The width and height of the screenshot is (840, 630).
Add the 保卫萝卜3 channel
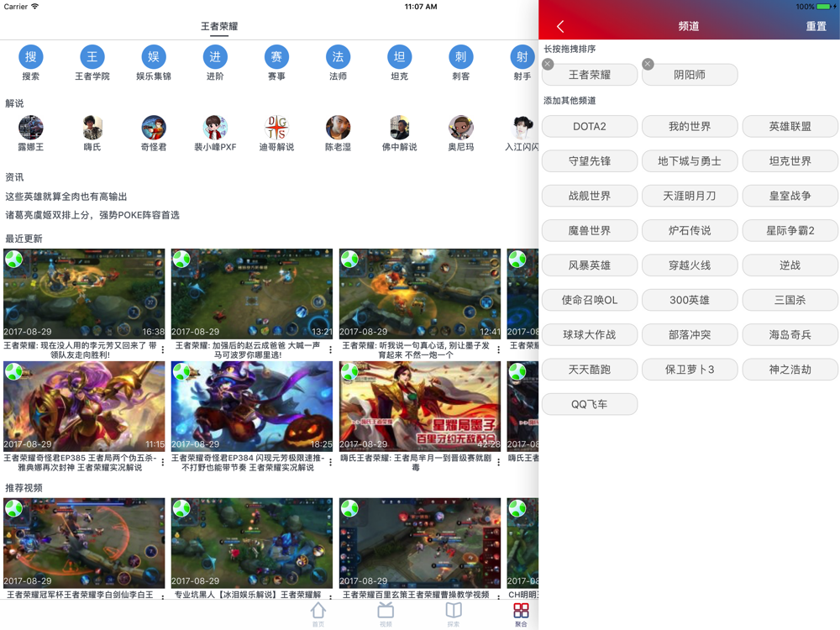690,370
